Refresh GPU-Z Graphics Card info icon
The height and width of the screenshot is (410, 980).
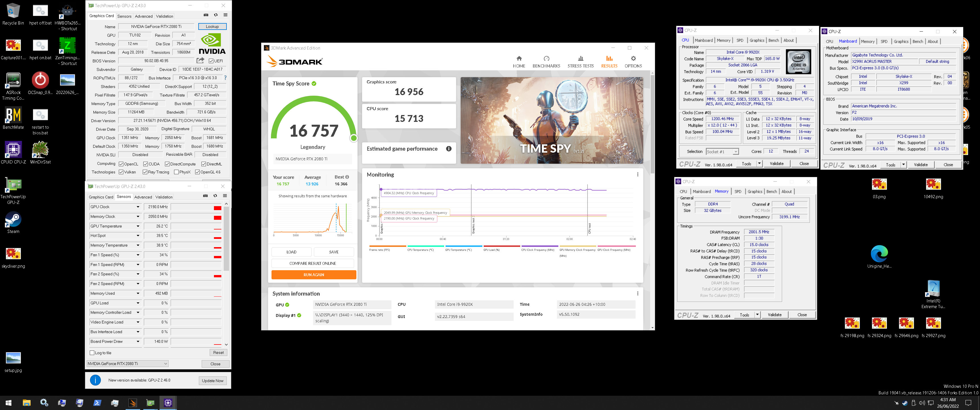coord(216,15)
